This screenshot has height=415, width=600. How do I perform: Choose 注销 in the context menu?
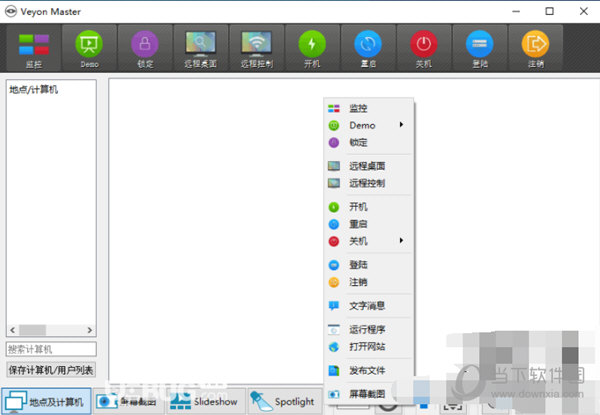(368, 282)
